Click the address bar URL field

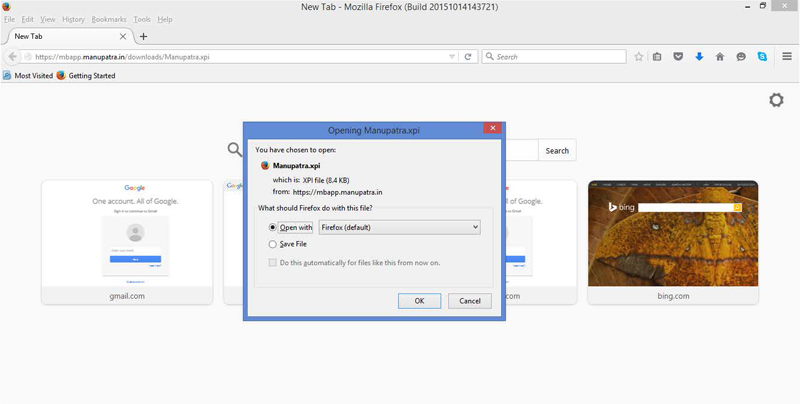tap(240, 57)
